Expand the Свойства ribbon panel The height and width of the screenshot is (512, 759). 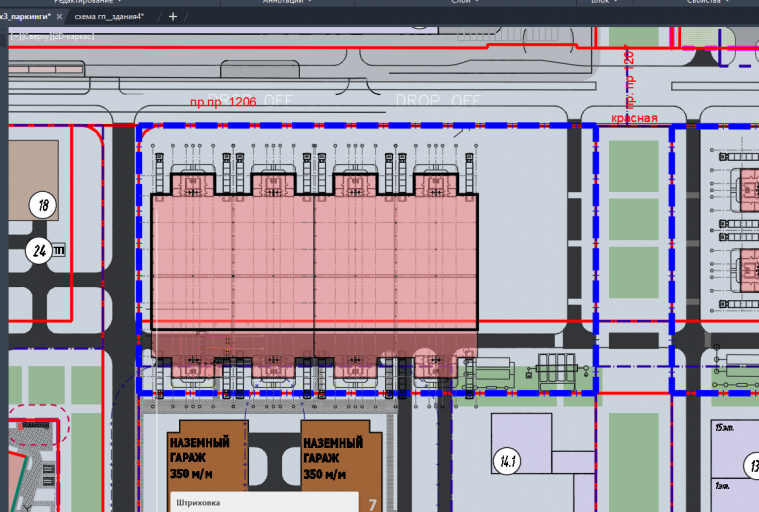pos(707,2)
